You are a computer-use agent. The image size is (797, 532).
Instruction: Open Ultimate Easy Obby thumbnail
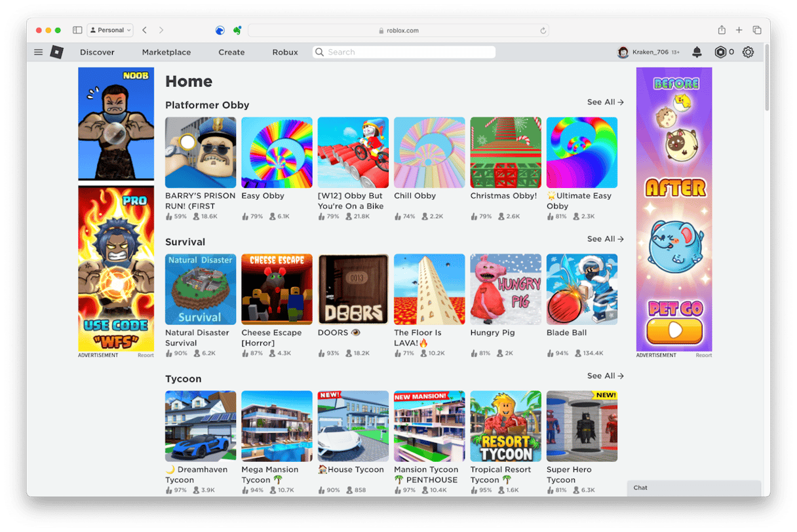pyautogui.click(x=582, y=153)
